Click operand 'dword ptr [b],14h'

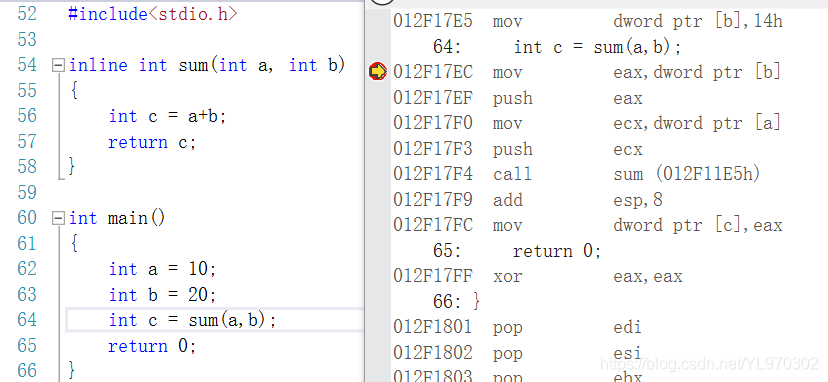[698, 21]
